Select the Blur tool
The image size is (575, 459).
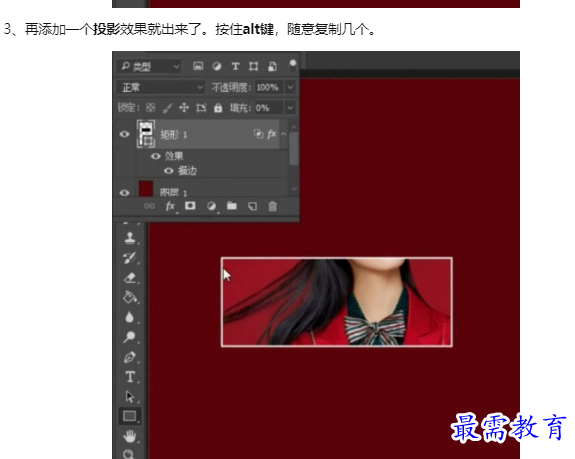click(129, 317)
